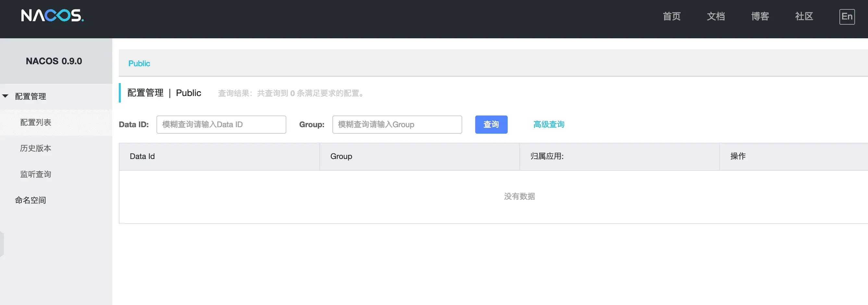868x305 pixels.
Task: Click the 配置管理 | Public page heading
Action: [x=164, y=93]
